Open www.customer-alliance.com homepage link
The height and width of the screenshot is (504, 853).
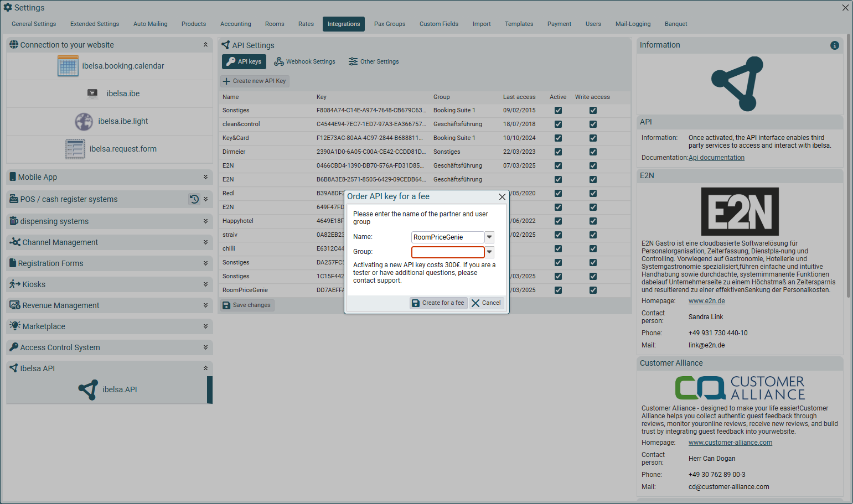pos(730,443)
